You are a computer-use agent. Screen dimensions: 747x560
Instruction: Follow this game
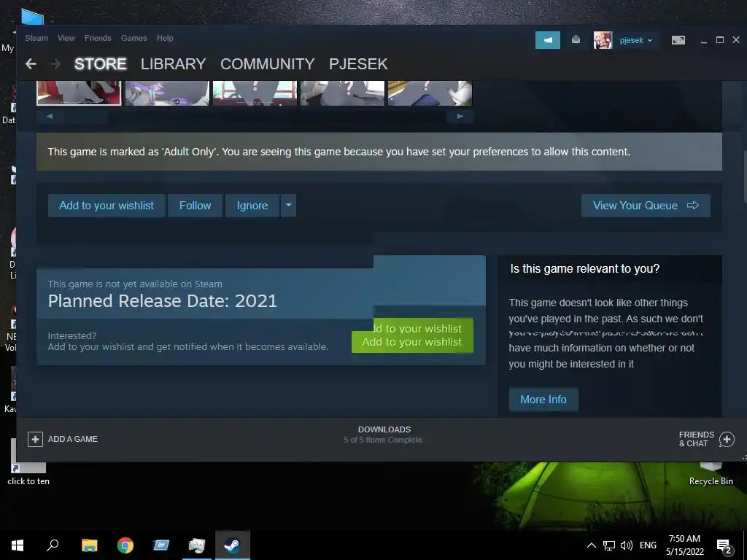coord(195,205)
